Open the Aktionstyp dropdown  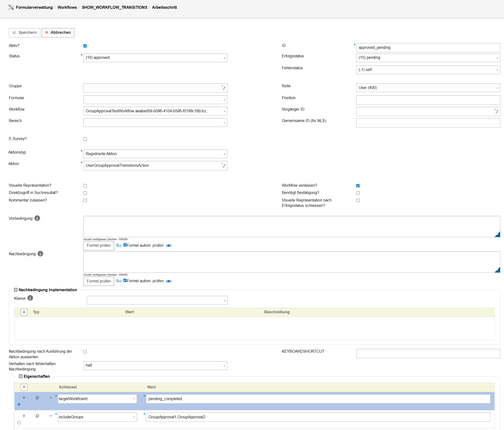tap(155, 154)
